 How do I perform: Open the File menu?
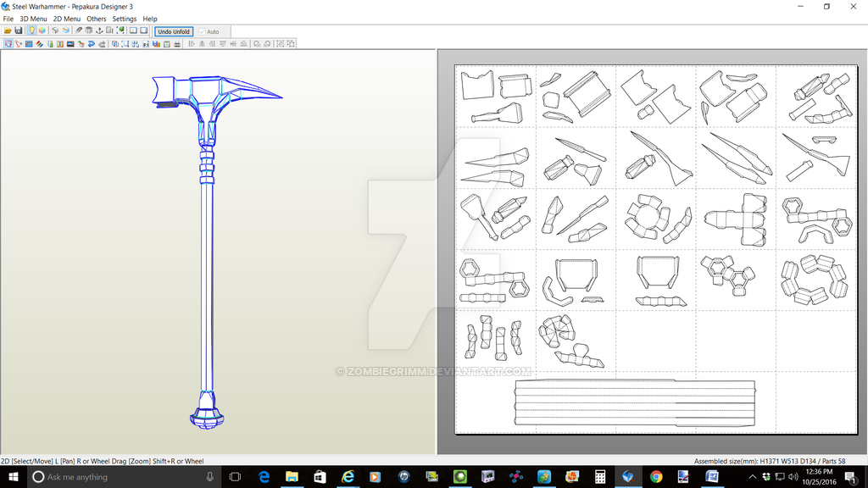8,19
